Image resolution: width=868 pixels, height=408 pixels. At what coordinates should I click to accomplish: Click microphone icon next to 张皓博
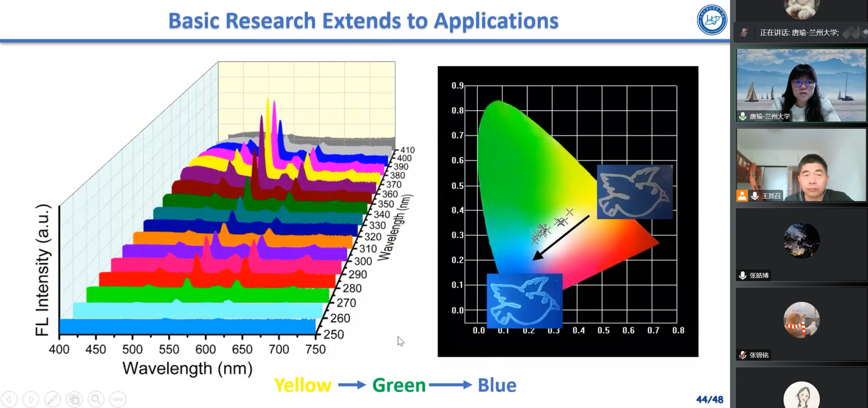[x=743, y=275]
